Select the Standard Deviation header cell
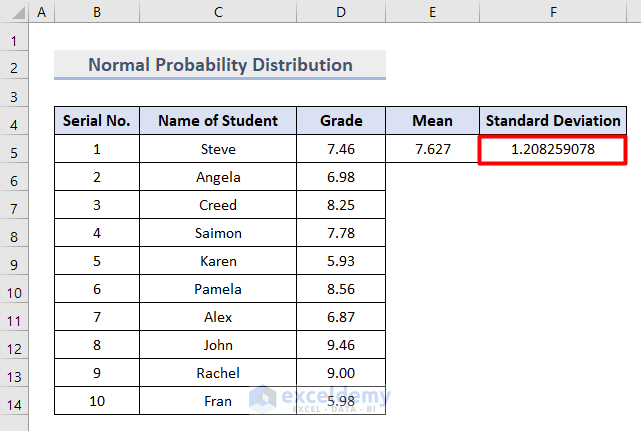 click(x=553, y=121)
